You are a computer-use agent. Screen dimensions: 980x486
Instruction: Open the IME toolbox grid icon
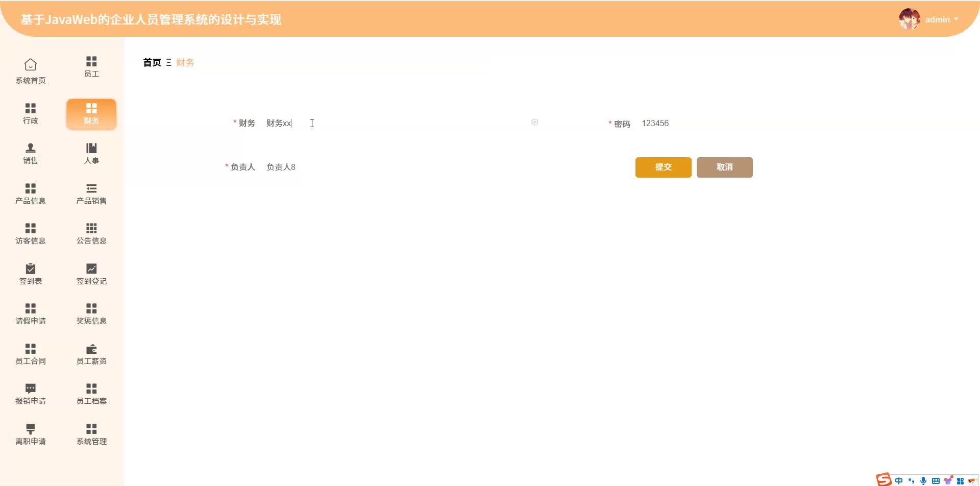point(960,481)
